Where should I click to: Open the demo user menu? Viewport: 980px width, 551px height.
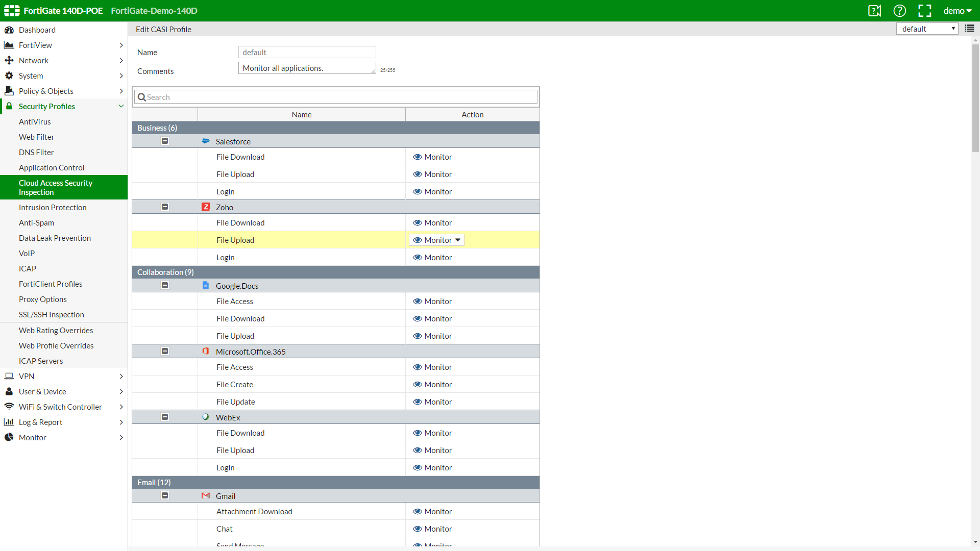tap(957, 11)
